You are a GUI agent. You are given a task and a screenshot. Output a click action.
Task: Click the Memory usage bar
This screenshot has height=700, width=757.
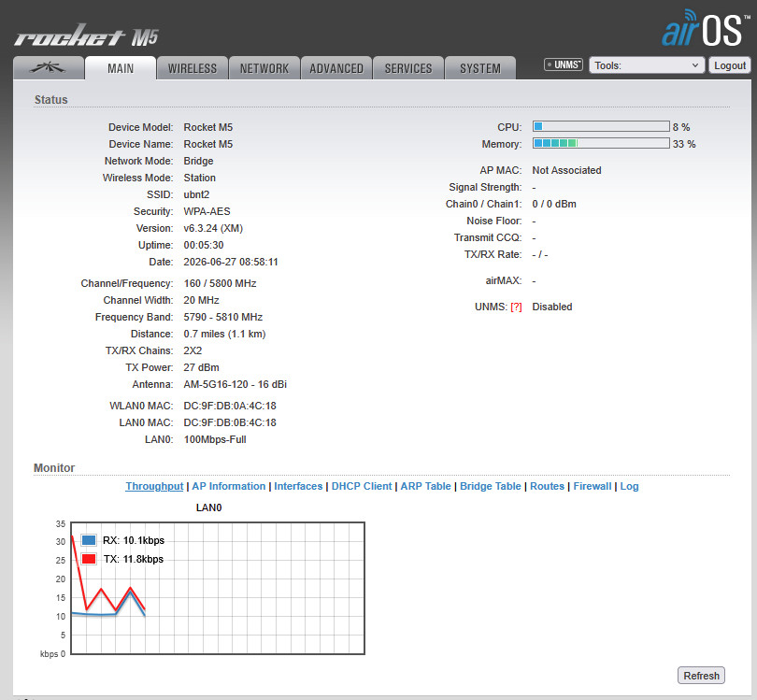point(601,143)
